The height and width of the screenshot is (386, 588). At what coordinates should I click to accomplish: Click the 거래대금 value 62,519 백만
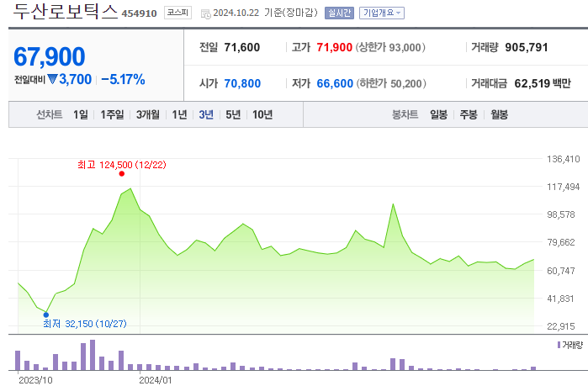click(x=543, y=83)
